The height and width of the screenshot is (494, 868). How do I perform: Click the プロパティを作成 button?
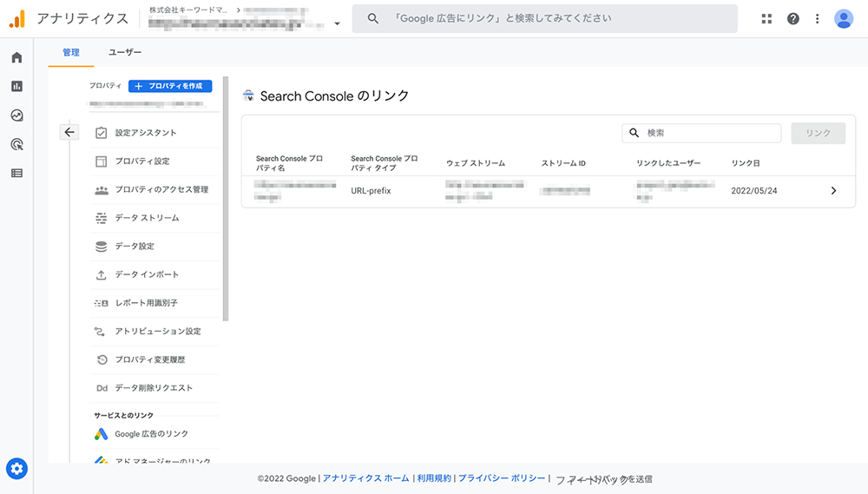(170, 86)
